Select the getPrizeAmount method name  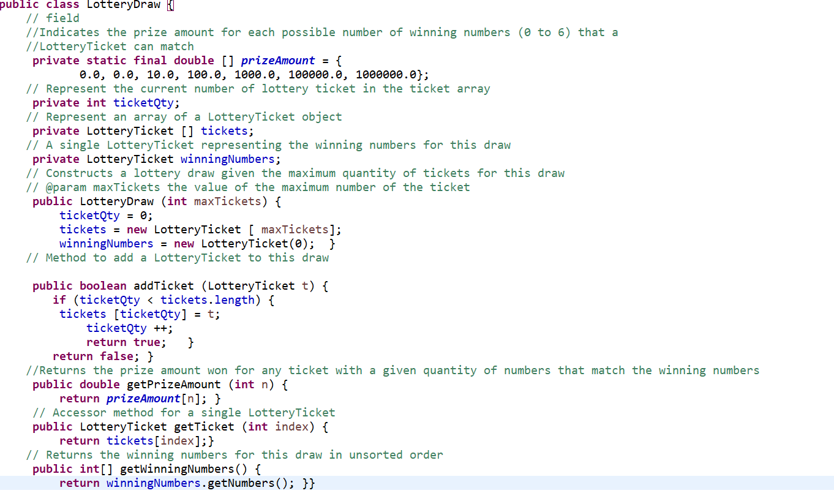[x=174, y=384]
